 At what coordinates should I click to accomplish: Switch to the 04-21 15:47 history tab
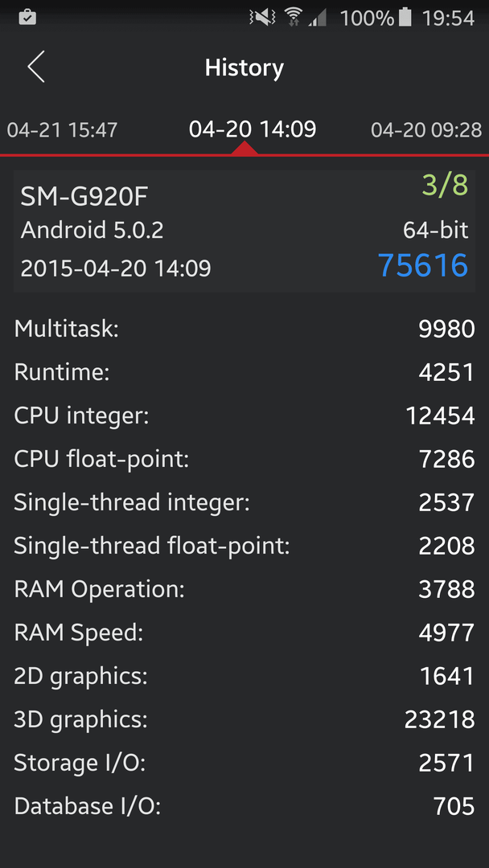point(62,130)
